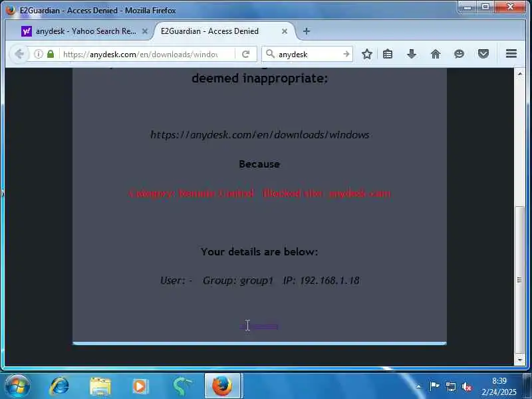
Task: Click the vertical scrollbar thumb
Action: 519,280
